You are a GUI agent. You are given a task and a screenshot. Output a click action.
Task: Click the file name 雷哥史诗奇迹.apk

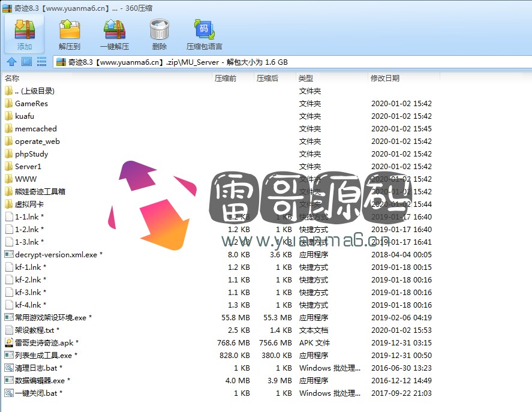[x=44, y=343]
